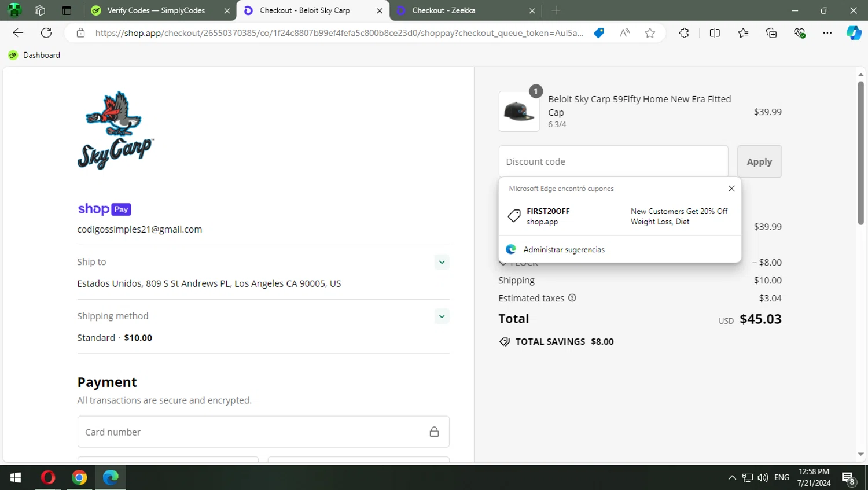Dismiss the Edge coupons popup
Screen dimensions: 868x490
731,189
